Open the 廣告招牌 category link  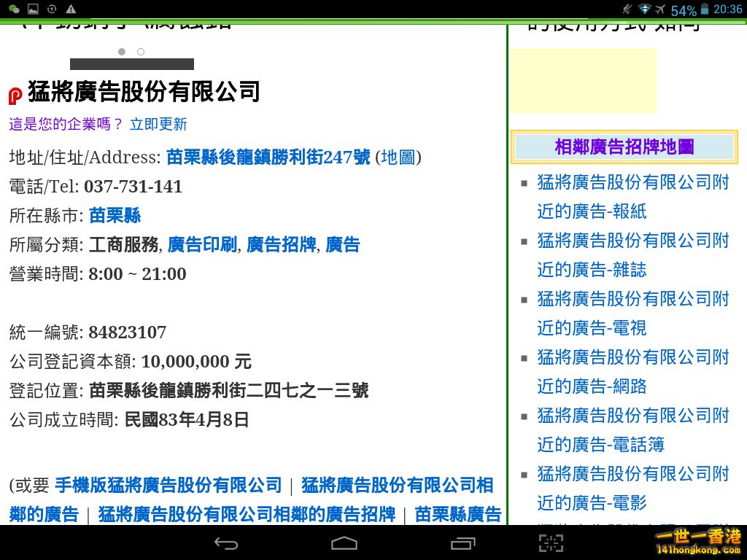pyautogui.click(x=281, y=245)
